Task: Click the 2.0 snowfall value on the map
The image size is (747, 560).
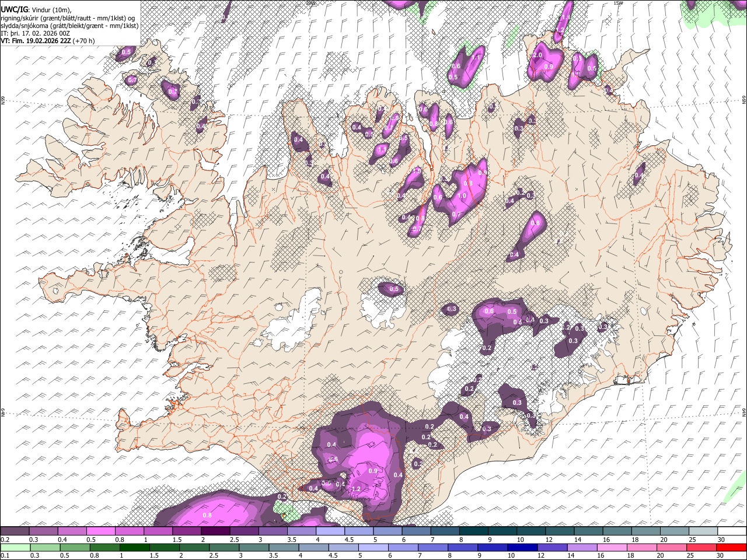Action: [537, 55]
